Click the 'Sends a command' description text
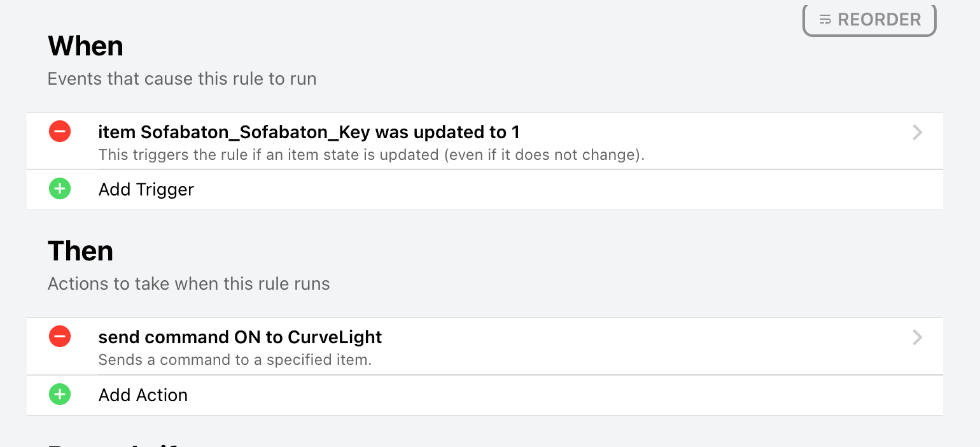 point(234,360)
